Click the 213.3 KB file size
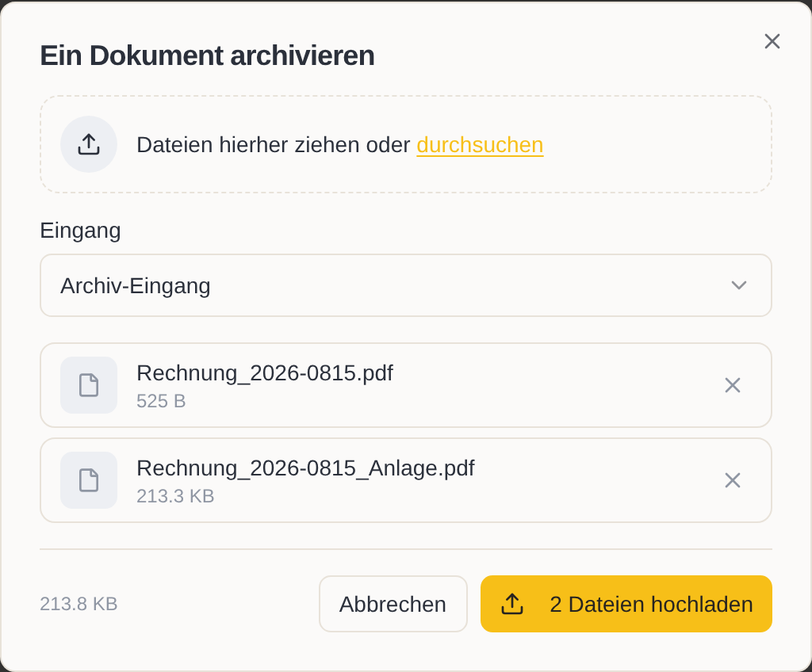This screenshot has height=672, width=812. (x=175, y=496)
